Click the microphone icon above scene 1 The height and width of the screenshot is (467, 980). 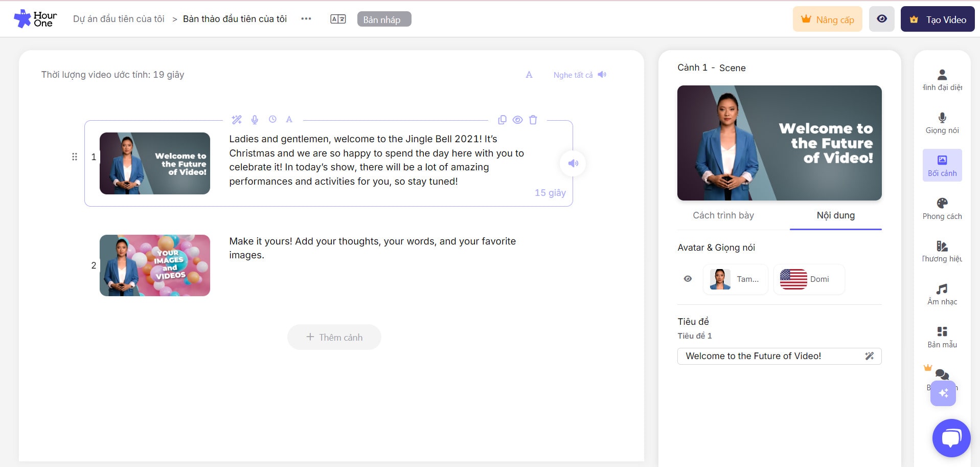click(255, 120)
